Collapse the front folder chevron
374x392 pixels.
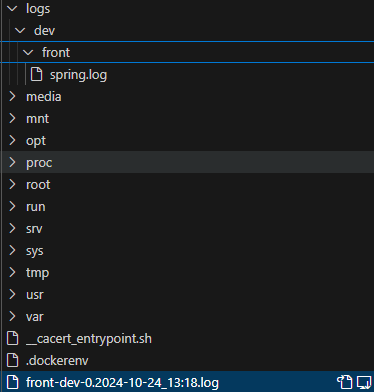pos(28,53)
